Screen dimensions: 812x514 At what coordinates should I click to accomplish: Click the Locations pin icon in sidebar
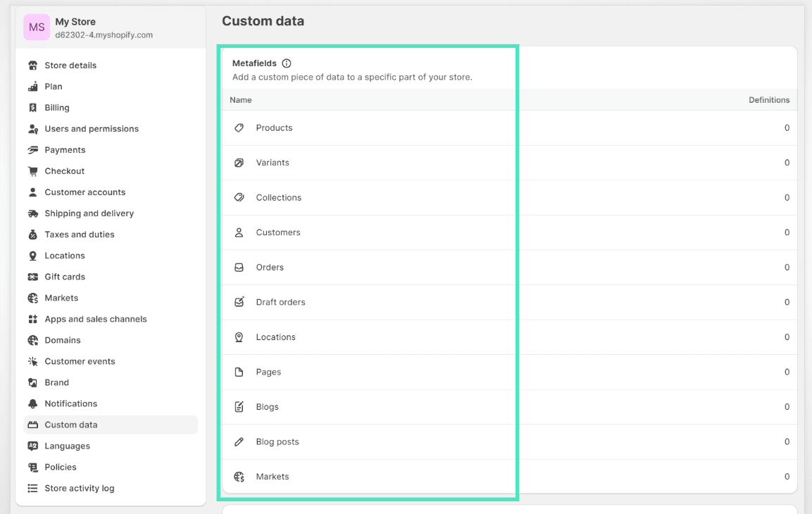pos(32,255)
